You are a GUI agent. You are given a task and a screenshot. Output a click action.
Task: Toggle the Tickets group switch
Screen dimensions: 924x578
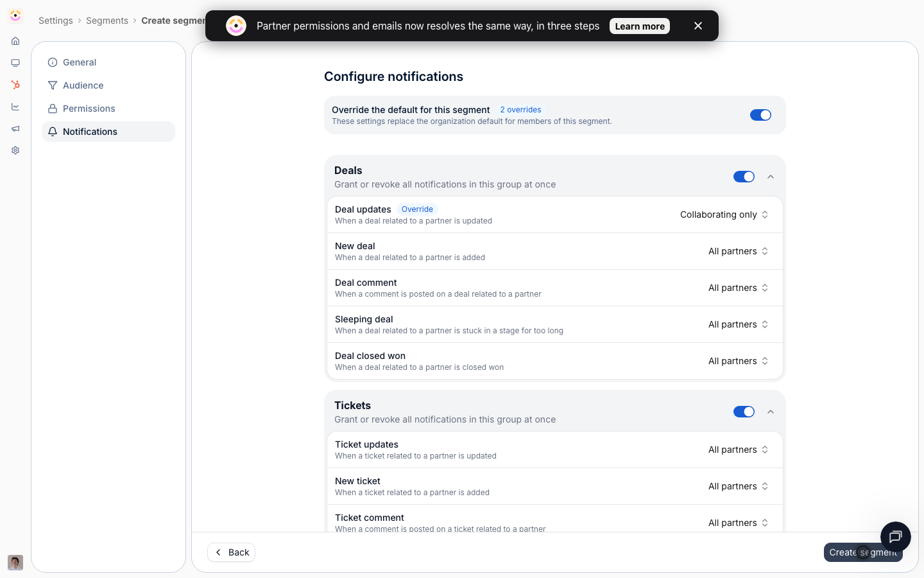(744, 412)
